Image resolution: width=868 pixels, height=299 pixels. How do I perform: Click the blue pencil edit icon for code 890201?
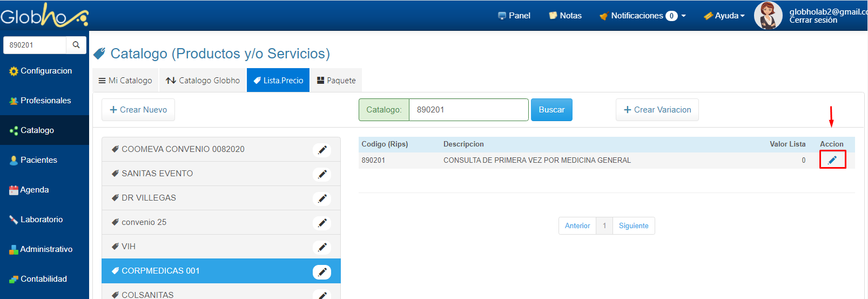coord(832,160)
